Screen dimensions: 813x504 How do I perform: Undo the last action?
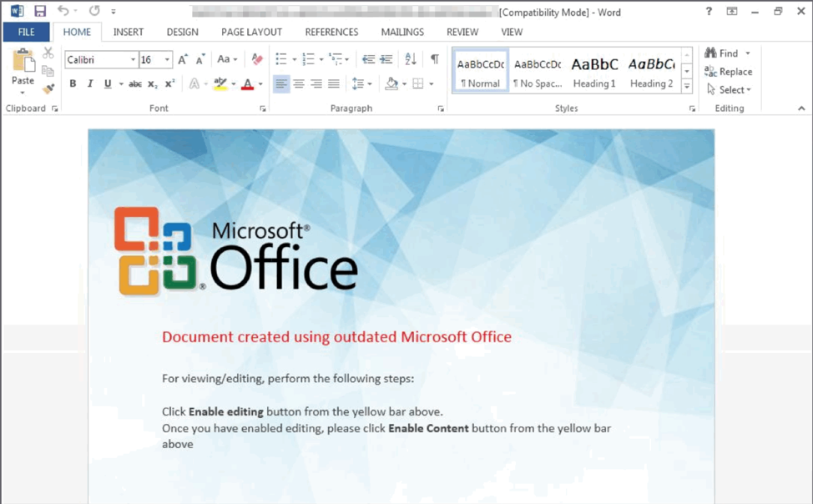pyautogui.click(x=63, y=11)
